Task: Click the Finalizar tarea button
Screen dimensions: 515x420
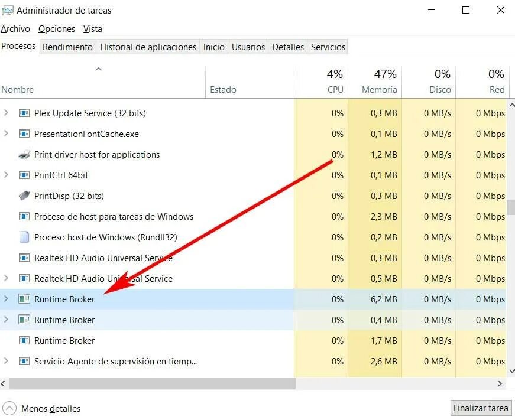Action: point(481,408)
